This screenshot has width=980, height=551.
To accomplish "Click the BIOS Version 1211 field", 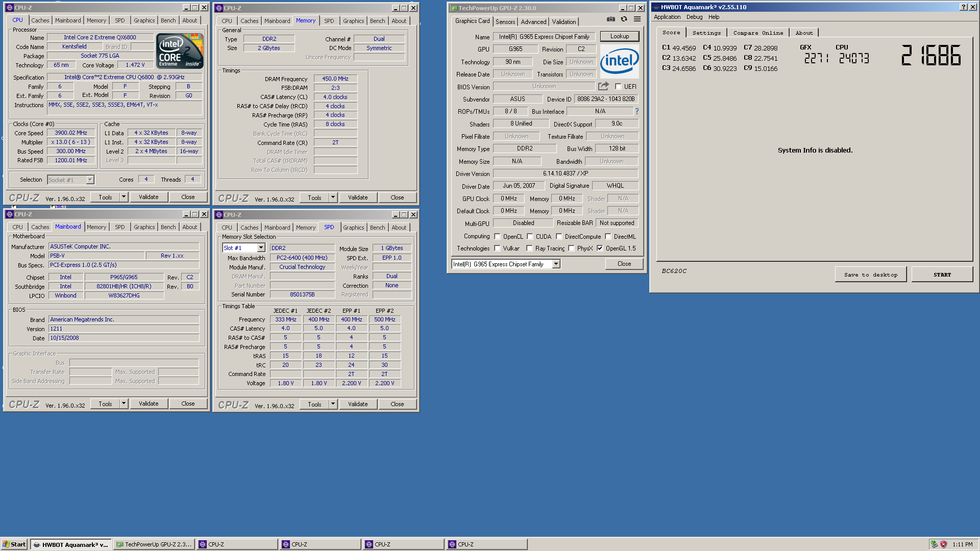I will pyautogui.click(x=124, y=329).
